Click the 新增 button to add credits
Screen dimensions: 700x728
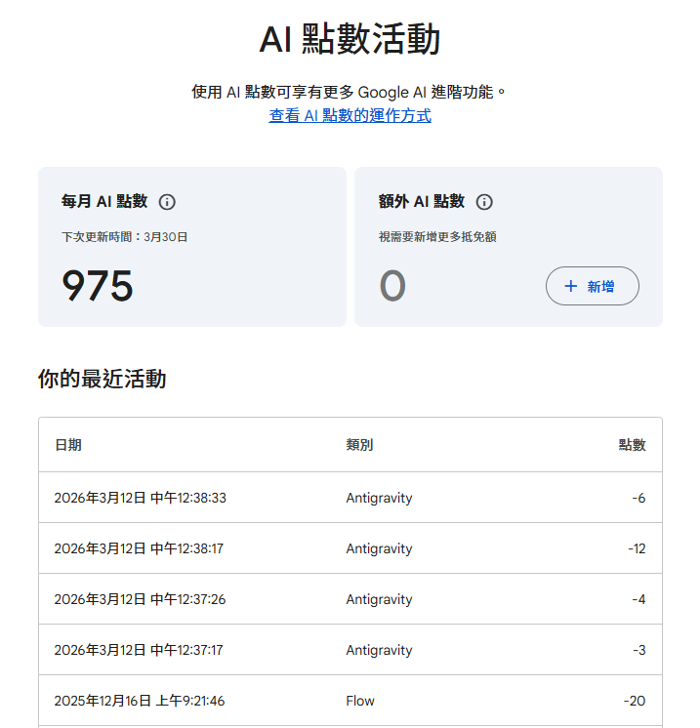pyautogui.click(x=593, y=286)
